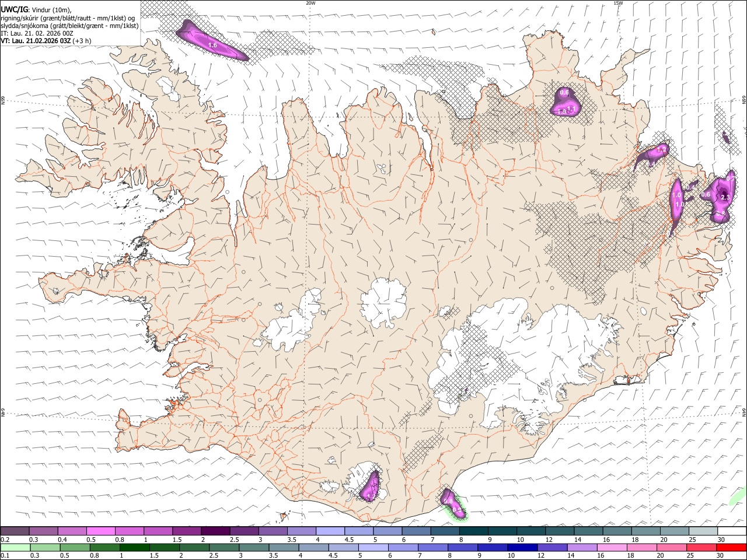Click the '20W' longitude label

tap(310, 3)
